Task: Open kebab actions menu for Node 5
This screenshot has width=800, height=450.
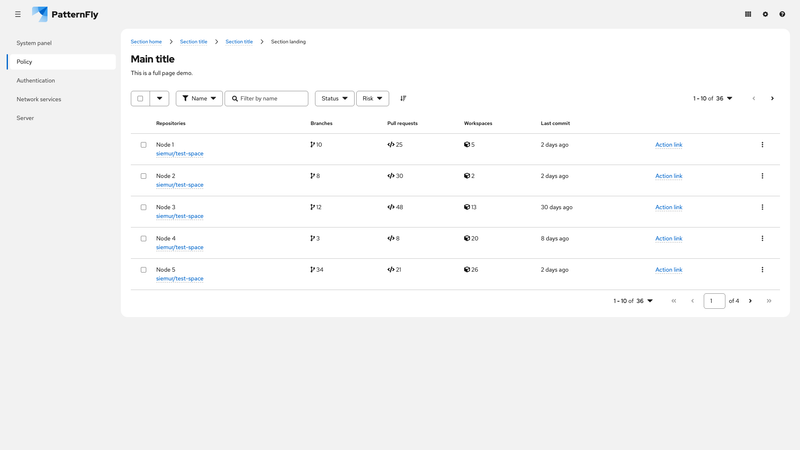Action: pyautogui.click(x=762, y=270)
